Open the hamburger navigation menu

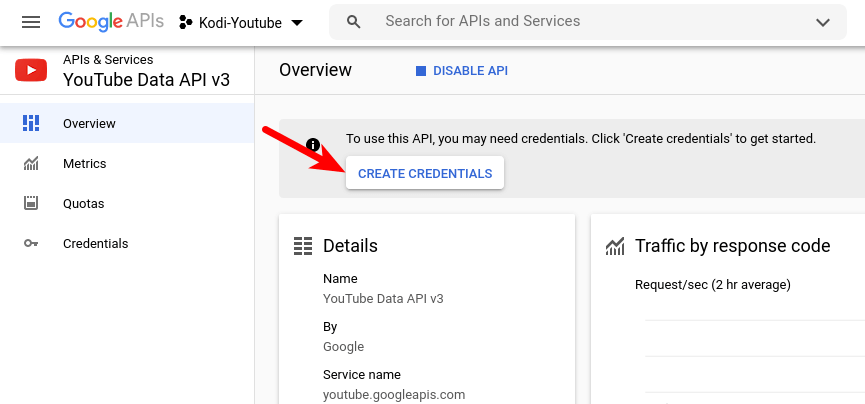pyautogui.click(x=31, y=22)
